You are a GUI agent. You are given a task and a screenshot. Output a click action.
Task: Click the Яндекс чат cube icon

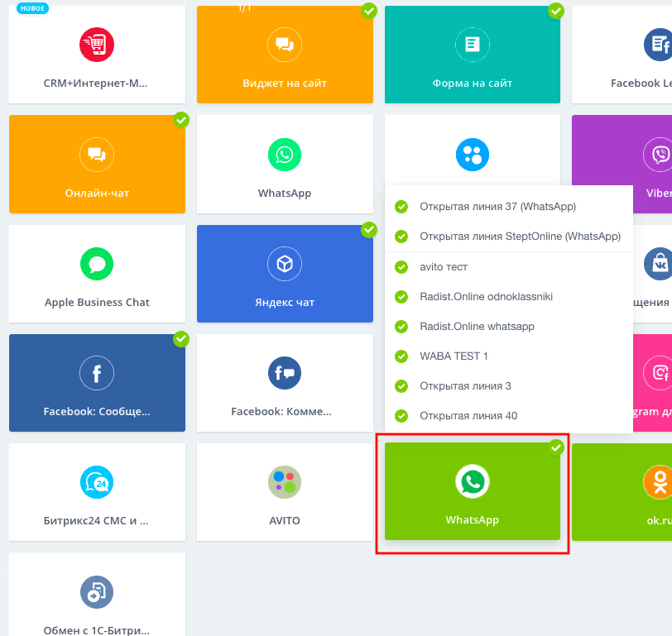coord(285,264)
